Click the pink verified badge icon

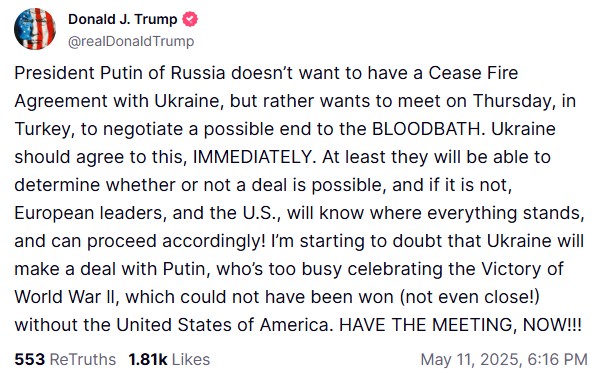pyautogui.click(x=190, y=19)
